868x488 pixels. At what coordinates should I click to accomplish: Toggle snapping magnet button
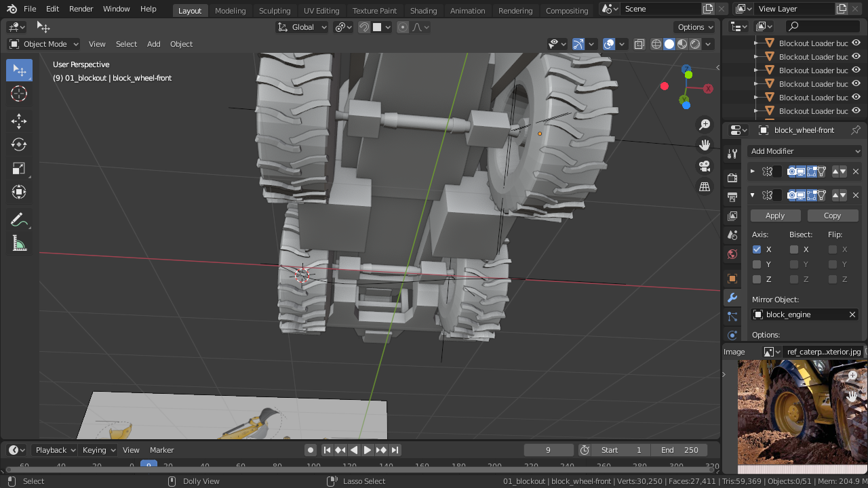(x=364, y=27)
